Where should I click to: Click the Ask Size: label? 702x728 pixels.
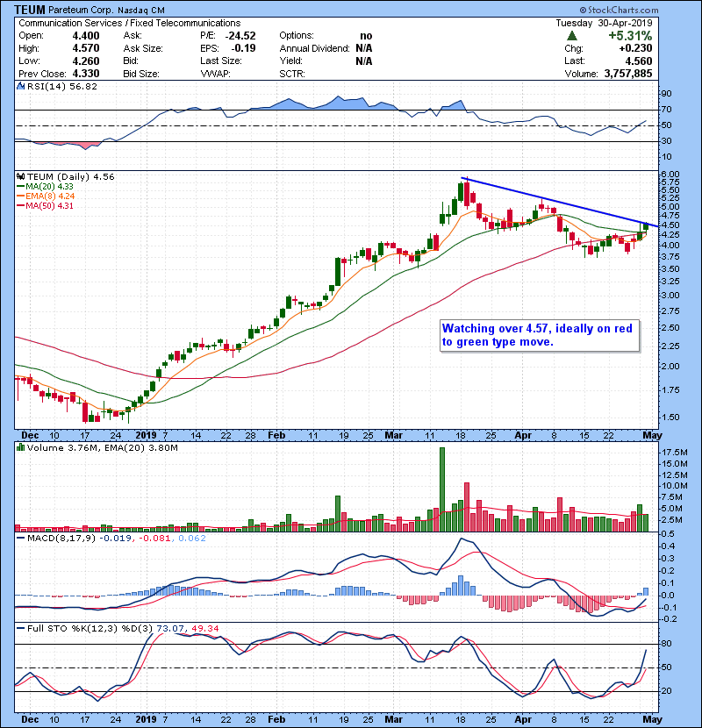pyautogui.click(x=143, y=48)
